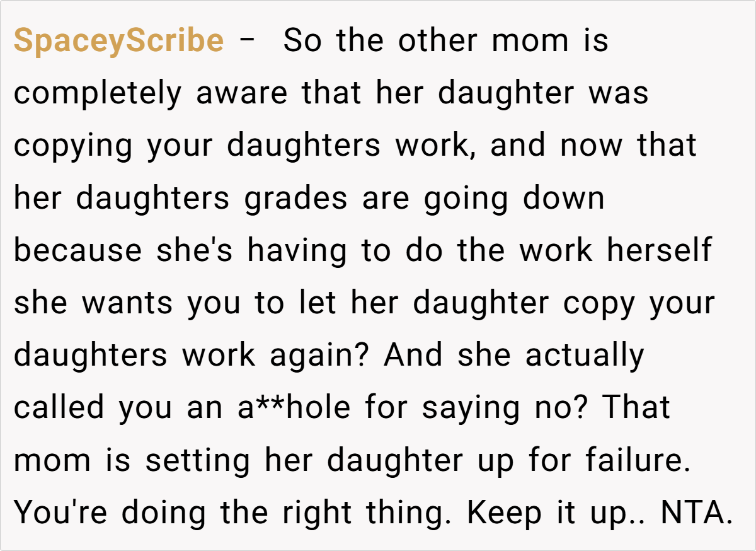
Task: Click the word "grades" in the comment
Action: 295,199
